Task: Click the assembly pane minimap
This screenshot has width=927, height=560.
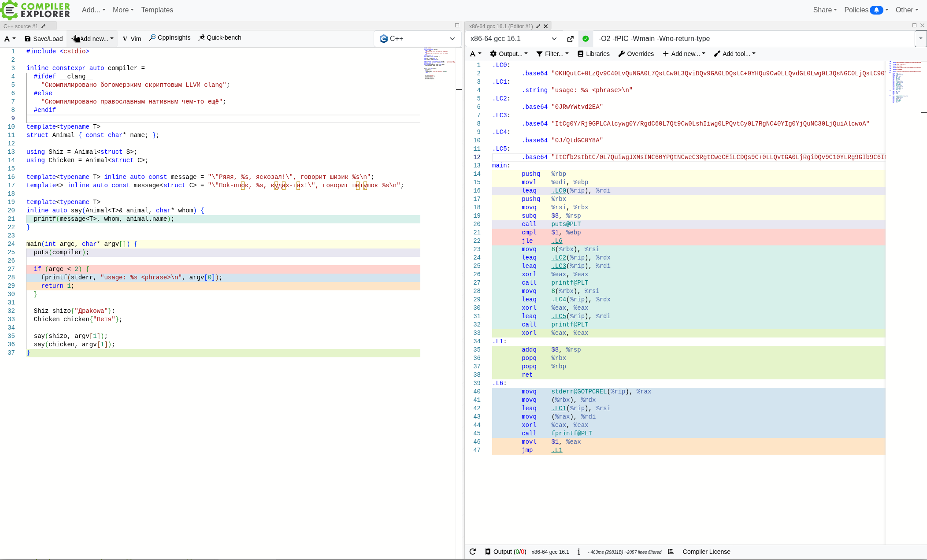Action: [x=904, y=82]
